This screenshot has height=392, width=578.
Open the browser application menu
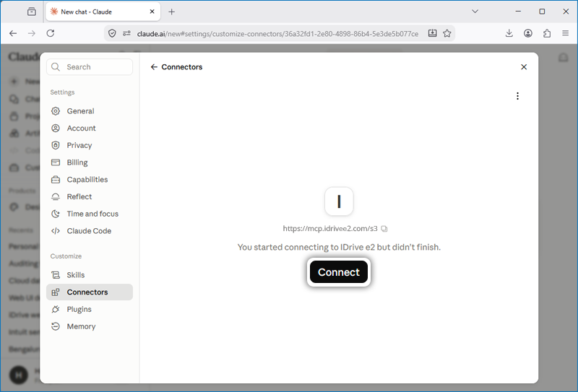click(566, 33)
